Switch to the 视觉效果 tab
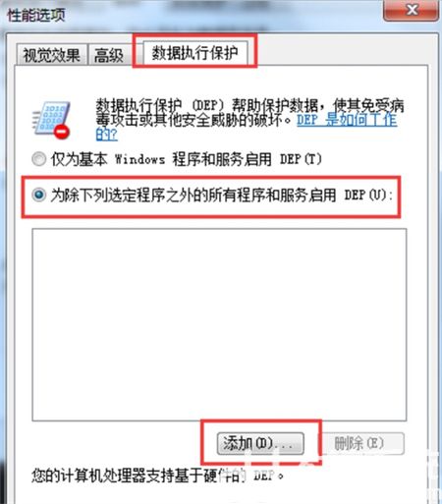This screenshot has height=504, width=442. pos(52,55)
